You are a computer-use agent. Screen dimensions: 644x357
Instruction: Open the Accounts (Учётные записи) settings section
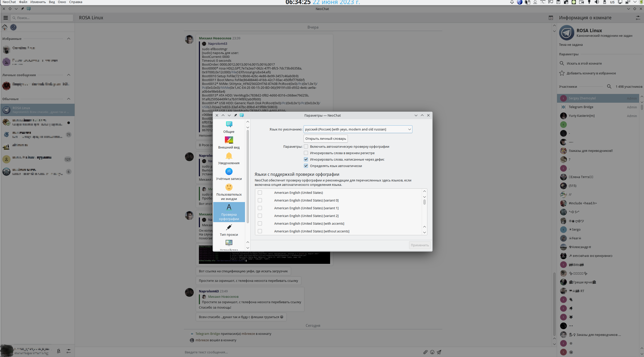[x=229, y=174]
